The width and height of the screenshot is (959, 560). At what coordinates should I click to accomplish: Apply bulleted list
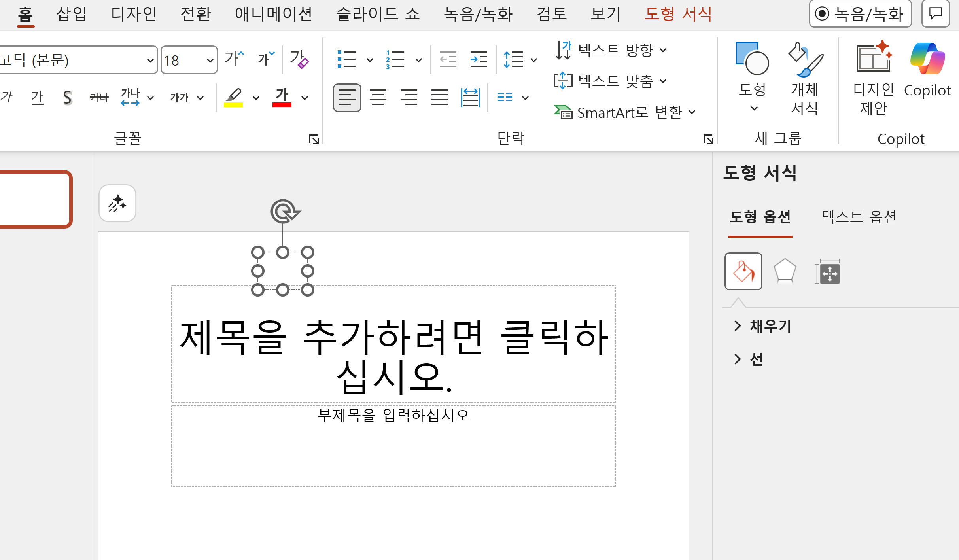(347, 60)
